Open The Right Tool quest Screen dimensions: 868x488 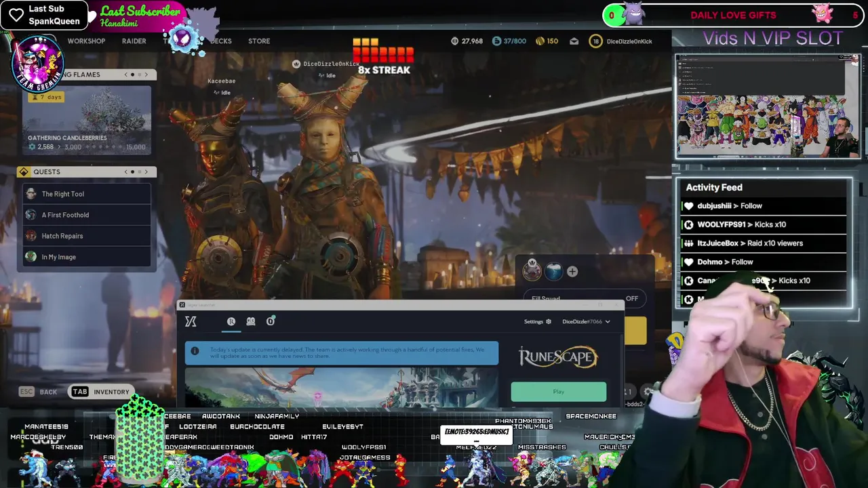tap(87, 194)
